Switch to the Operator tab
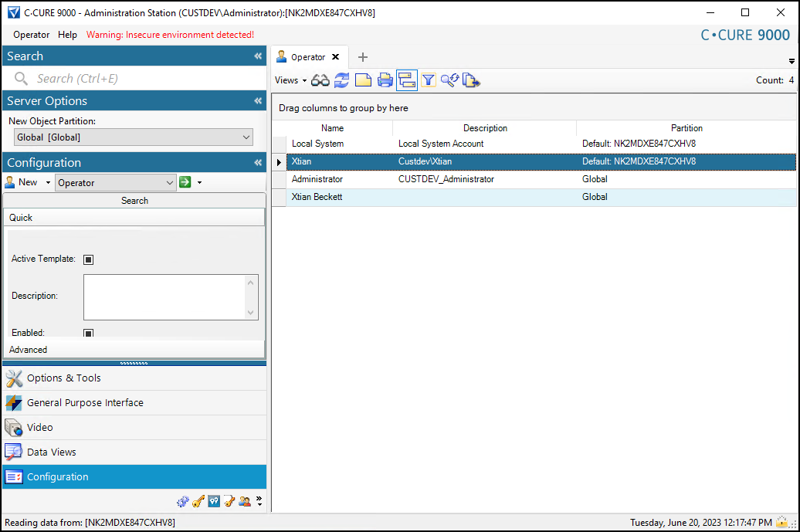The height and width of the screenshot is (532, 800). [x=307, y=56]
